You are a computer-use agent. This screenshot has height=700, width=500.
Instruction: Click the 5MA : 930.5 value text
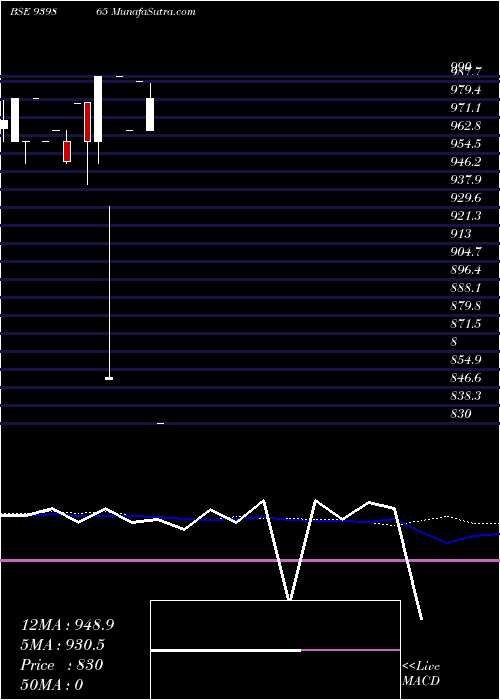pos(64,645)
